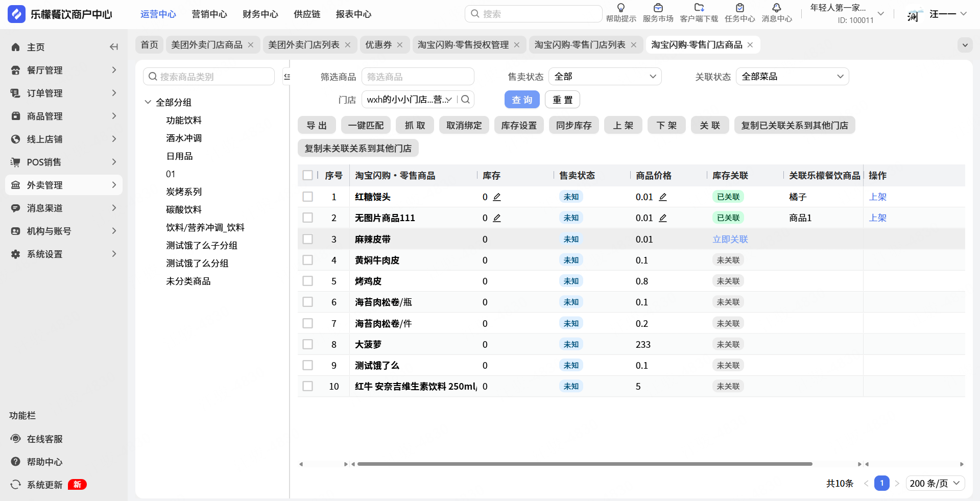The image size is (980, 501).
Task: Check the box for 海苔肉松卷/瓶 row
Action: [307, 302]
